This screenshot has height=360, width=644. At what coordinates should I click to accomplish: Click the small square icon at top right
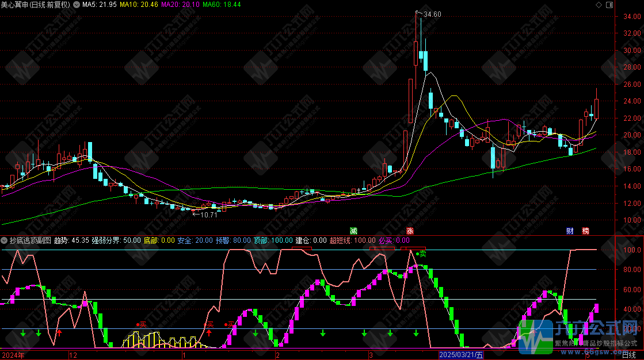pyautogui.click(x=609, y=5)
